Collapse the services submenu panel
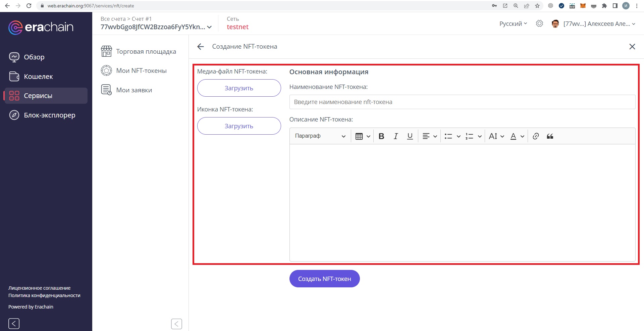The height and width of the screenshot is (331, 644). [x=176, y=324]
